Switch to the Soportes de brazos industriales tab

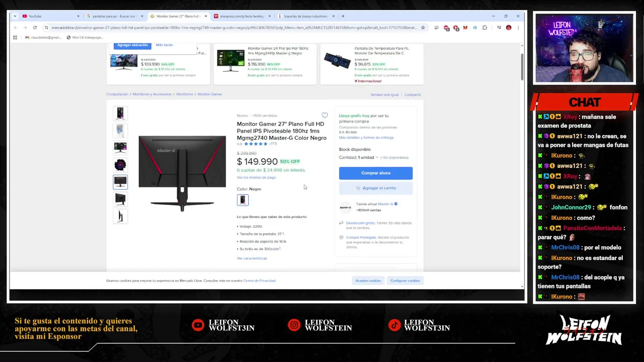[305, 16]
